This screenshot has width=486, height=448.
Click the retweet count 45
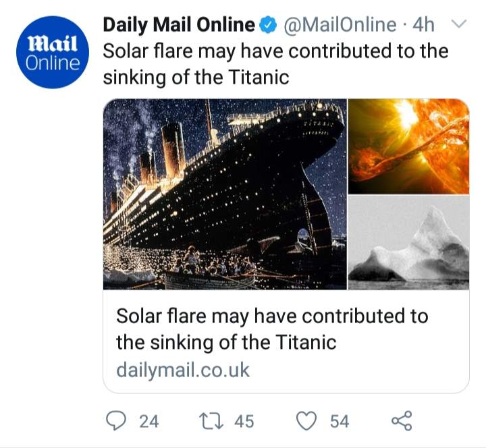[x=244, y=422]
